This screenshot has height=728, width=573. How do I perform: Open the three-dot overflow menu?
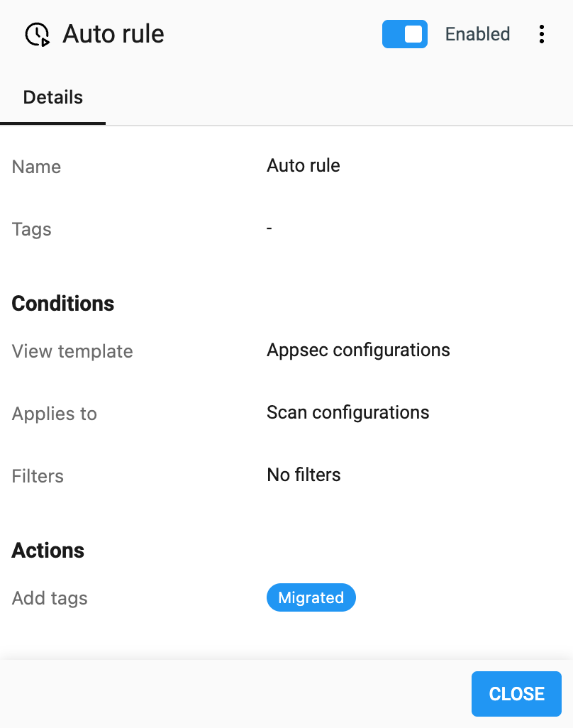[542, 33]
